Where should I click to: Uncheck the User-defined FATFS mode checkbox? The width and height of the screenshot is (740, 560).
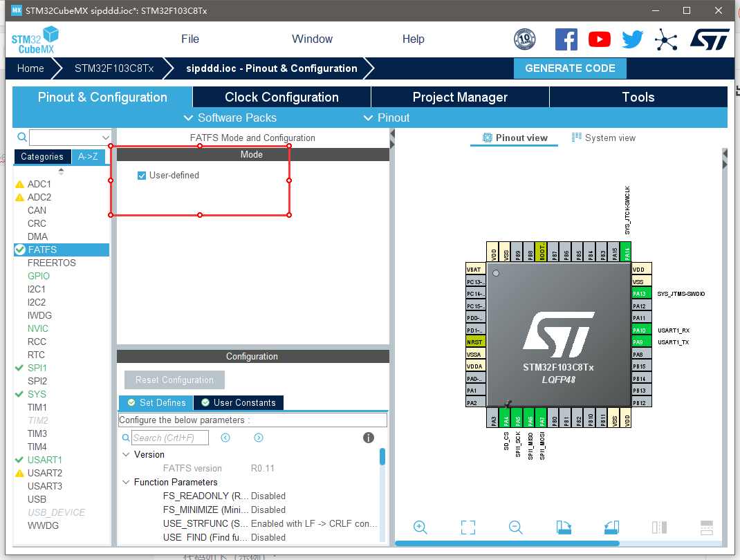tap(141, 176)
